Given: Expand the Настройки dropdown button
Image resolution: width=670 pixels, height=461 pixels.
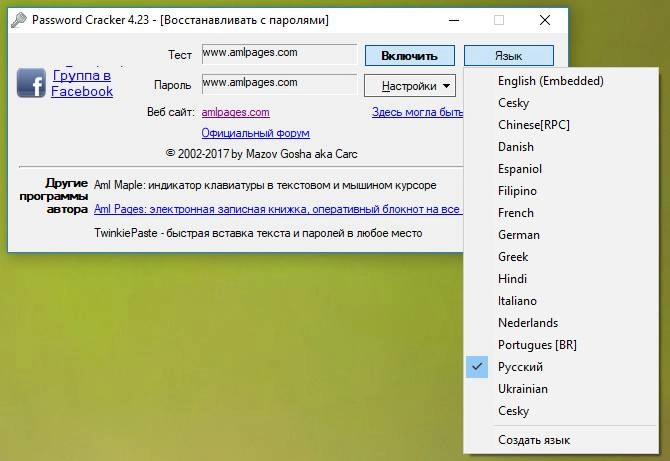Looking at the screenshot, I should (x=410, y=86).
